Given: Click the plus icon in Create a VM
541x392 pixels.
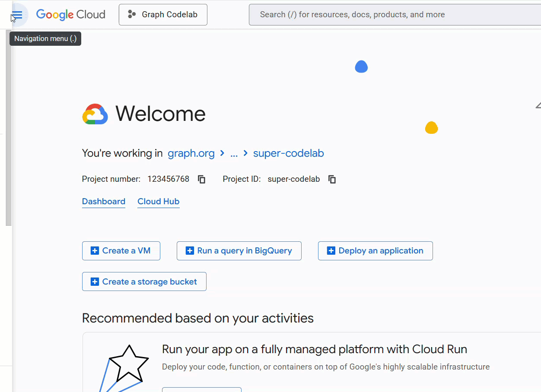Looking at the screenshot, I should pyautogui.click(x=95, y=250).
